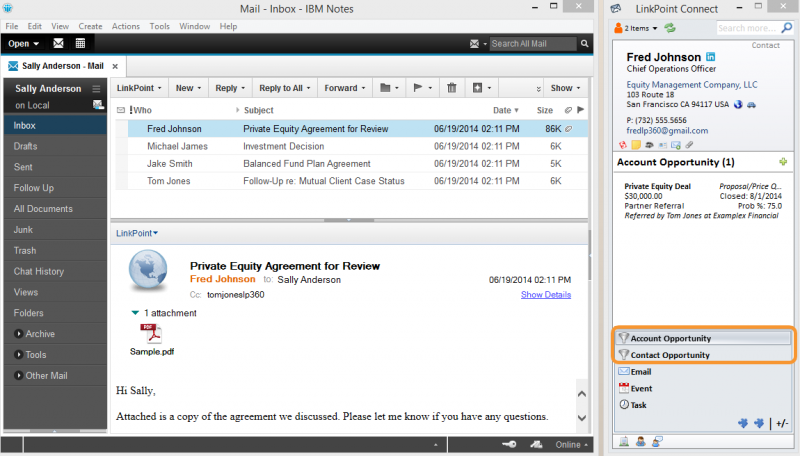Open the Online status menu in the status bar
This screenshot has height=456, width=800.
[x=571, y=445]
